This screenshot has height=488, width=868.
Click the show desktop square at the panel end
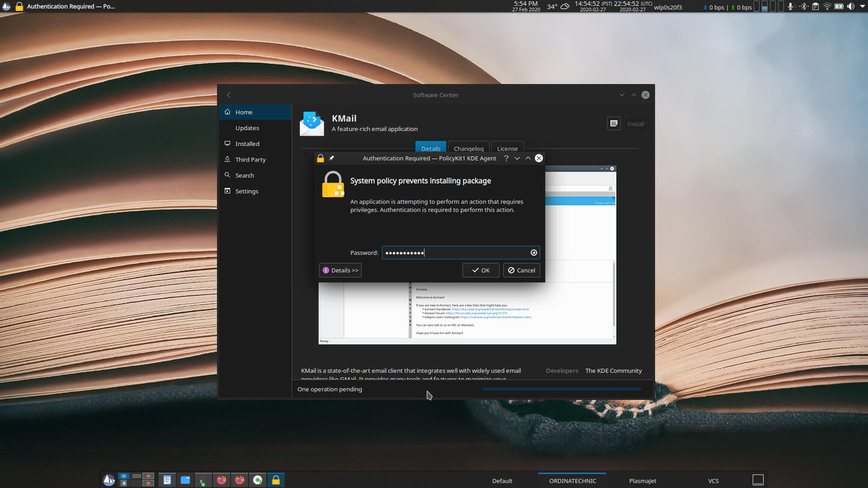point(758,480)
